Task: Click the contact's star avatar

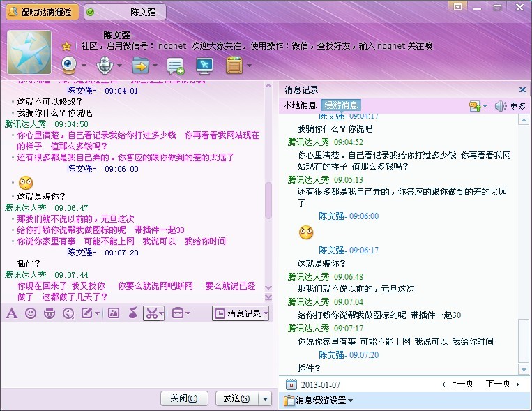Action: pos(29,52)
